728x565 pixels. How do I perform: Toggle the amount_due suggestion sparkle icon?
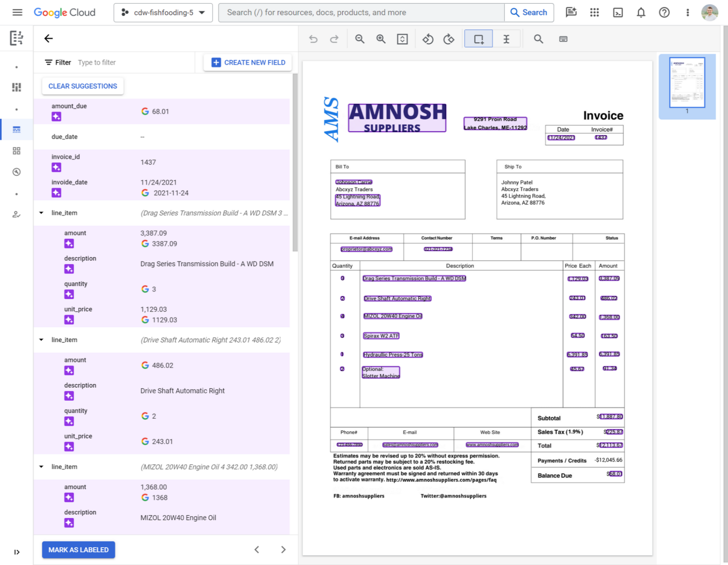pos(56,117)
